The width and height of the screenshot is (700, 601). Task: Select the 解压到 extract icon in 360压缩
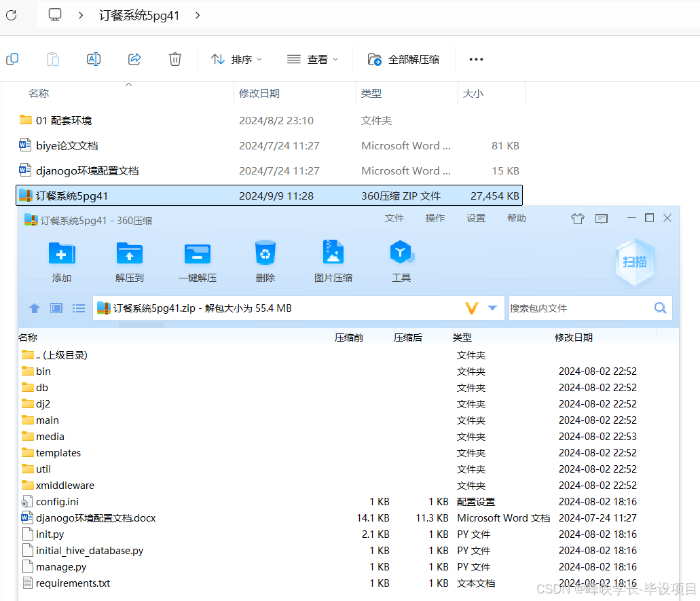point(129,261)
